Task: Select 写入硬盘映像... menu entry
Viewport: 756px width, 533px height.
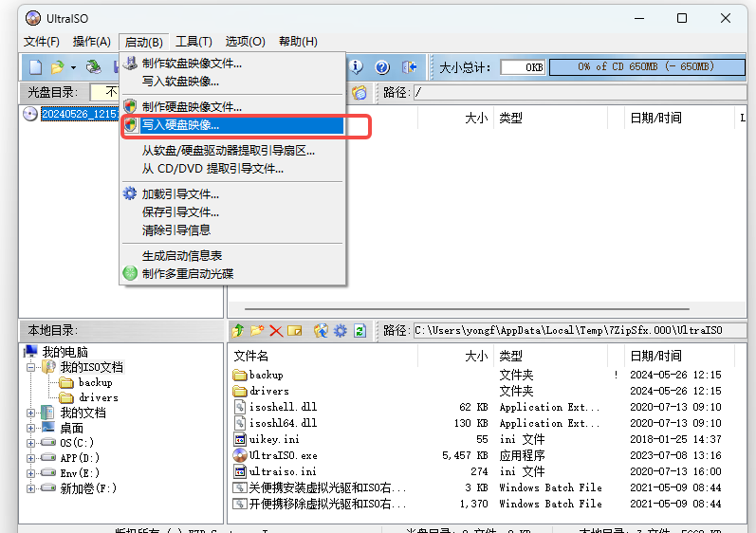Action: tap(180, 124)
